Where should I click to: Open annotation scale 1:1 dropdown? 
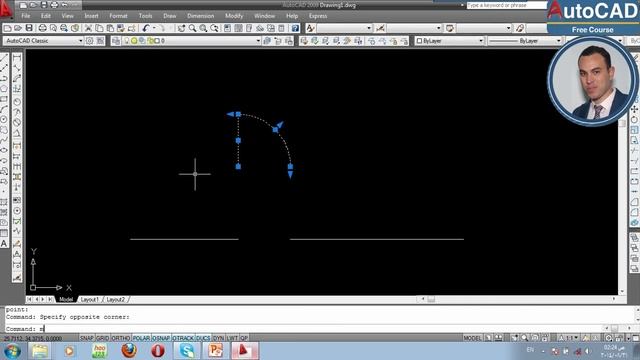coord(571,338)
